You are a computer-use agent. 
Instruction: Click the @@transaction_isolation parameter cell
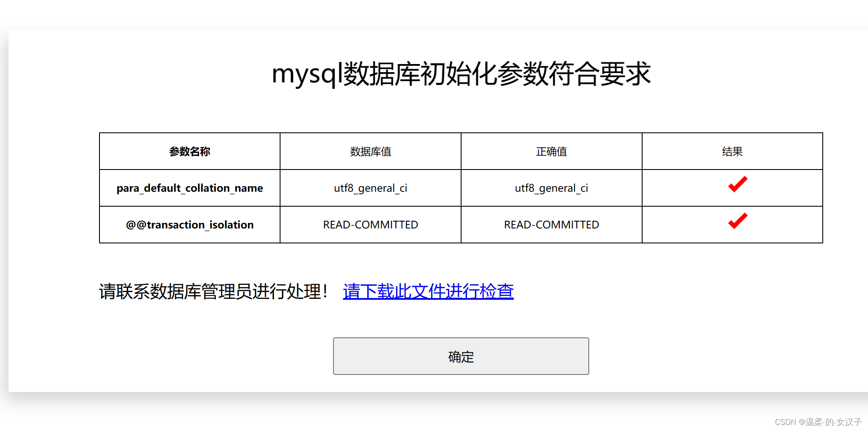[190, 225]
